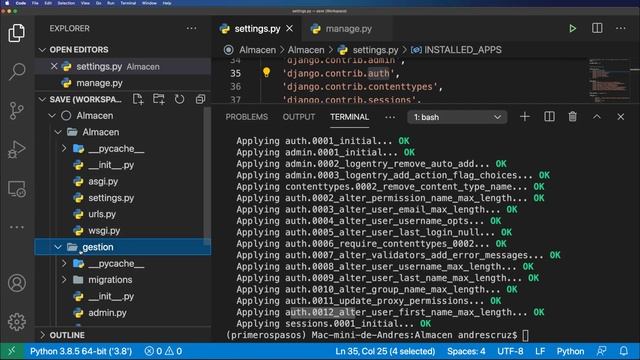Open errors and warnings count
This screenshot has height=360, width=640.
coord(163,351)
